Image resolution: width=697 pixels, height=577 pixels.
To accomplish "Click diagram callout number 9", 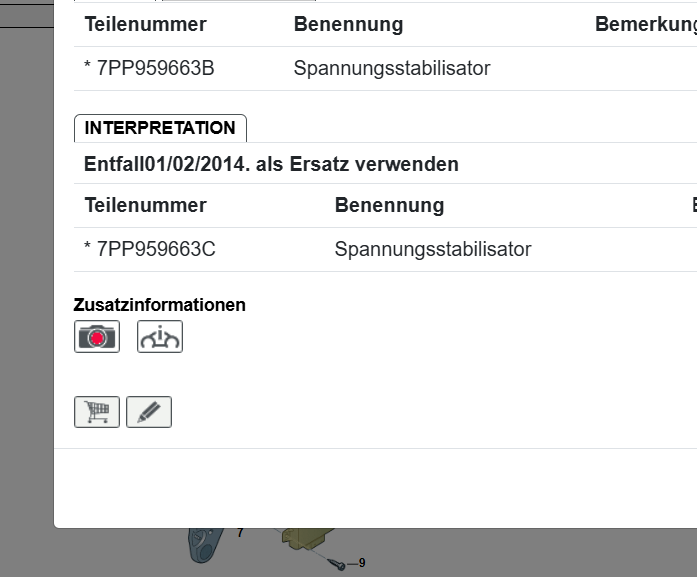I will (x=361, y=563).
